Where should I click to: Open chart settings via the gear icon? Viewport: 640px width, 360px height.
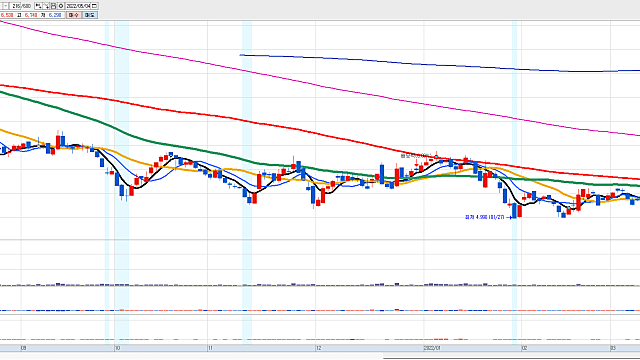[x=61, y=6]
